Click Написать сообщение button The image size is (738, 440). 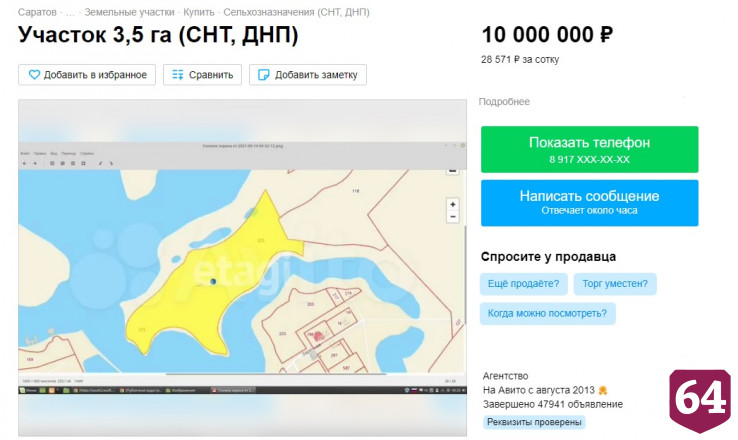589,203
